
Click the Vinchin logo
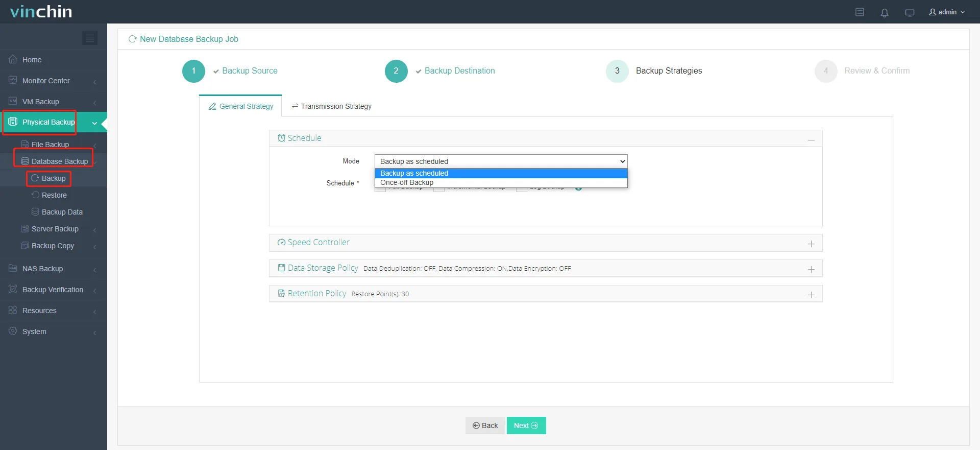pos(41,12)
